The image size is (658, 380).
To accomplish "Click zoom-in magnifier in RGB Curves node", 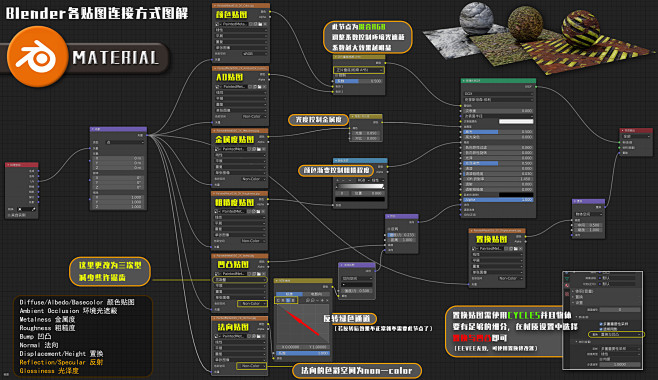I will pyautogui.click(x=308, y=300).
